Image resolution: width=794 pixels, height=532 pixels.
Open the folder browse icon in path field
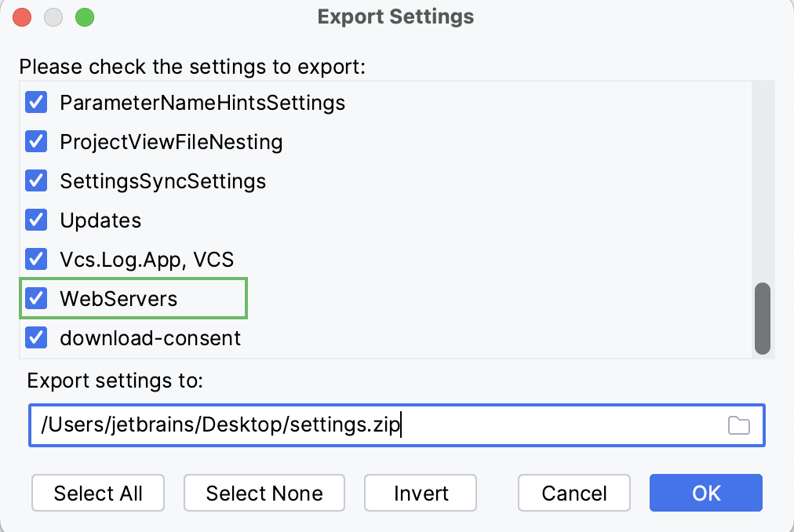click(738, 425)
